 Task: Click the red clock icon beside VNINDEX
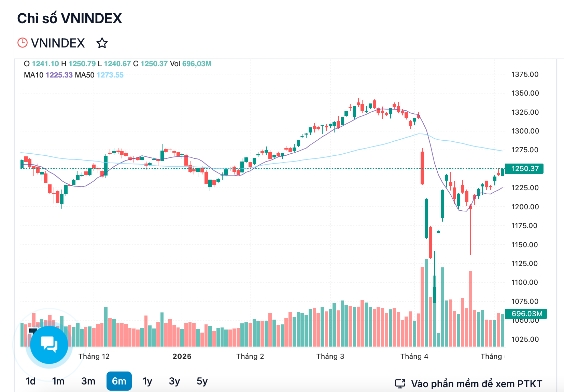23,43
